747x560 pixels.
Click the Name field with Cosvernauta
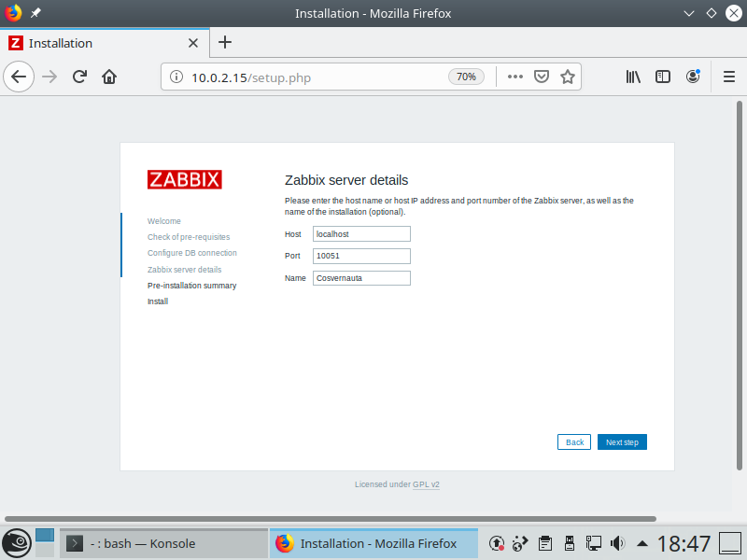tap(361, 278)
